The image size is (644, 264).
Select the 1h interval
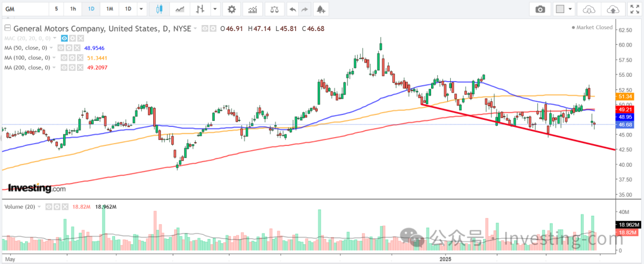click(x=73, y=8)
